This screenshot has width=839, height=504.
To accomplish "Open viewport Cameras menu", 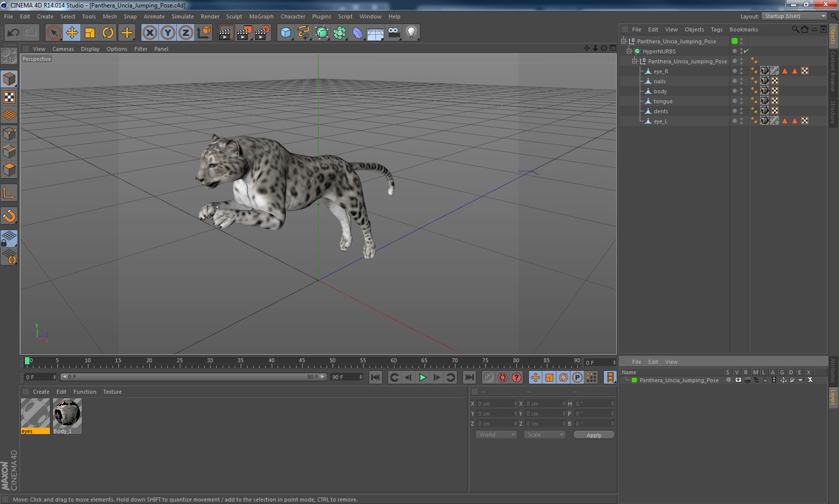I will pos(63,49).
